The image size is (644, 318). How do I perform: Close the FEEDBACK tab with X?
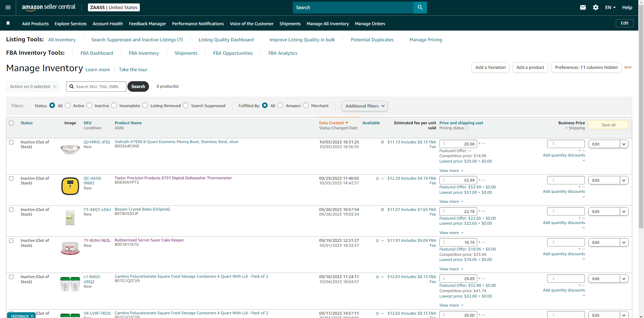[x=32, y=316]
